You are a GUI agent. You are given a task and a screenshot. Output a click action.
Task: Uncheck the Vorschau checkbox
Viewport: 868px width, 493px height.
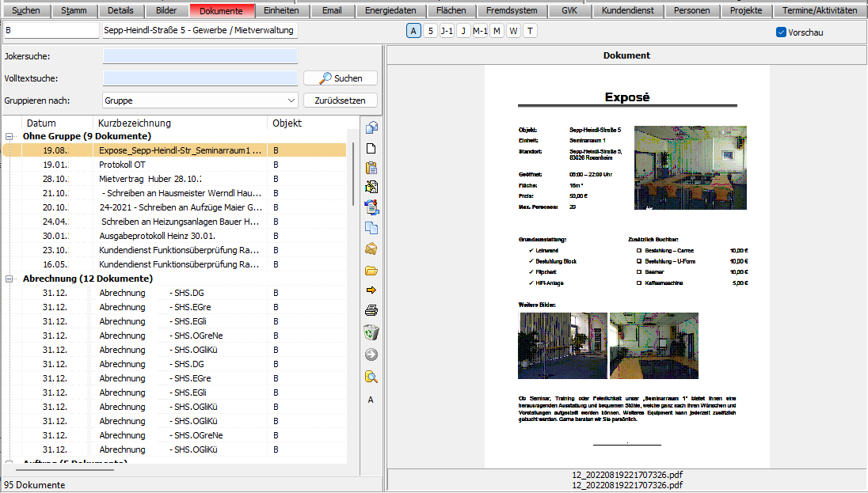781,32
